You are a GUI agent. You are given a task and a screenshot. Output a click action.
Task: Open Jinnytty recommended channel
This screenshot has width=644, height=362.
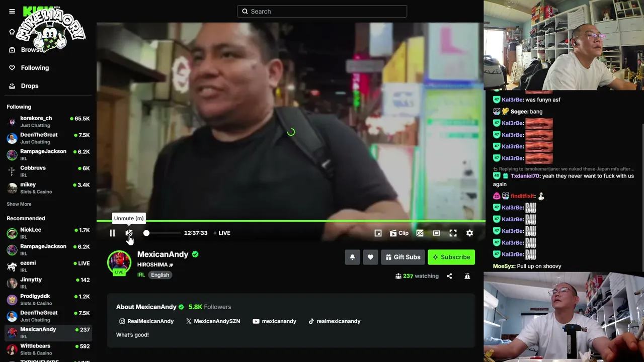coord(48,283)
